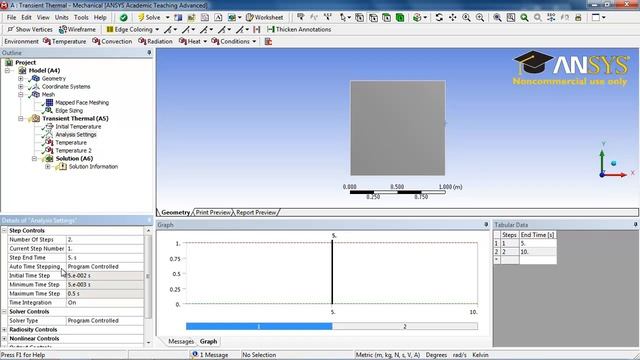Click the isometric view icon
Screen dimensions: 640x360
(x=551, y=18)
